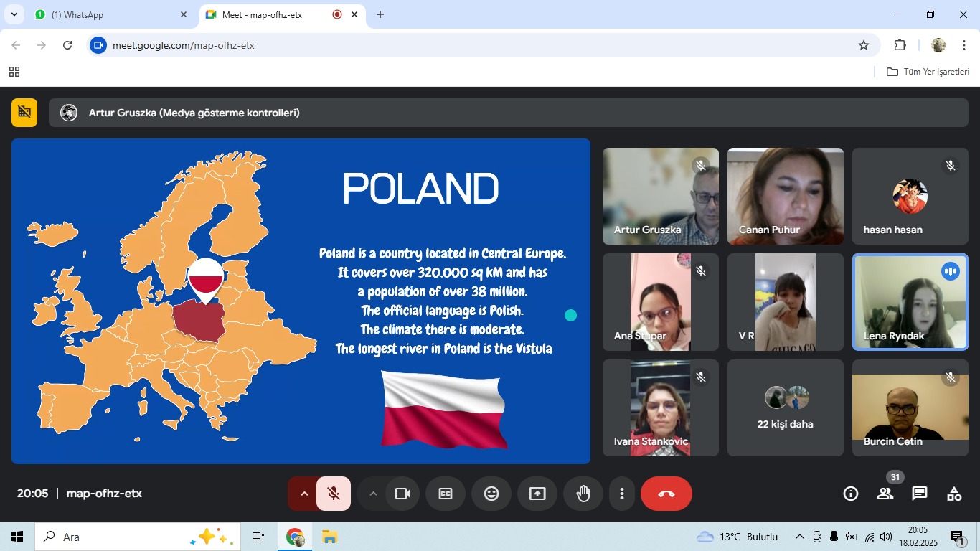Switch to the WhatsApp browser tab
The width and height of the screenshot is (980, 551).
tap(108, 14)
